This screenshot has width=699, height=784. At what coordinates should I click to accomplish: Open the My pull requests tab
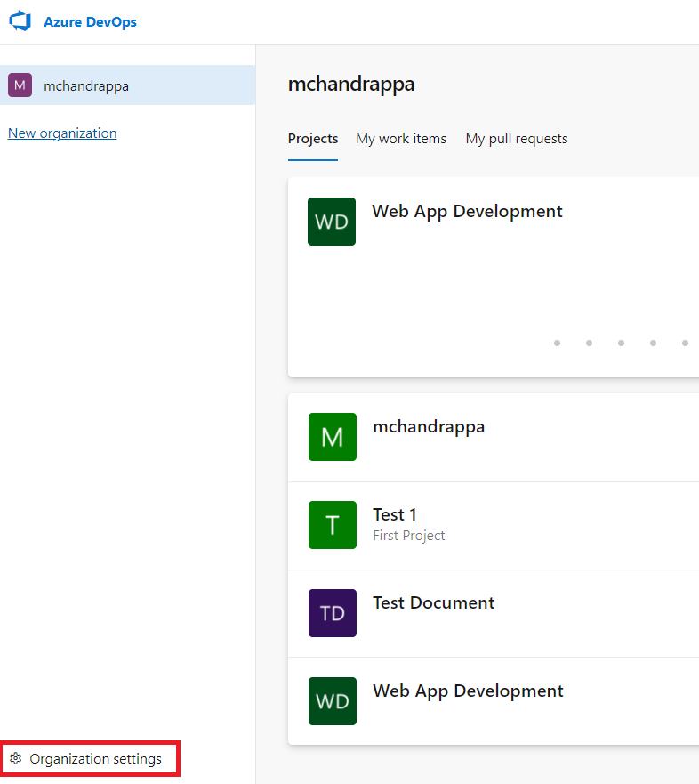point(517,139)
